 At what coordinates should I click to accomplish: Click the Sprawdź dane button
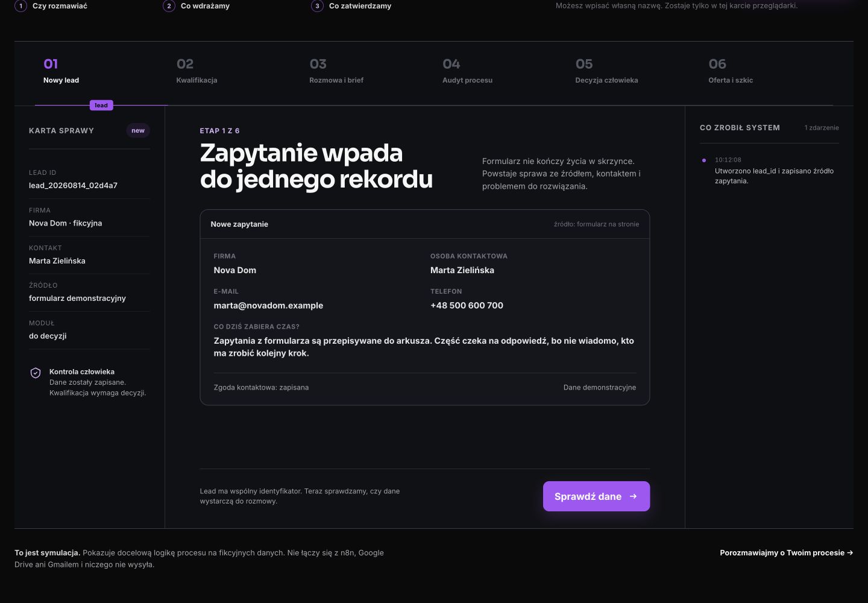pyautogui.click(x=596, y=496)
